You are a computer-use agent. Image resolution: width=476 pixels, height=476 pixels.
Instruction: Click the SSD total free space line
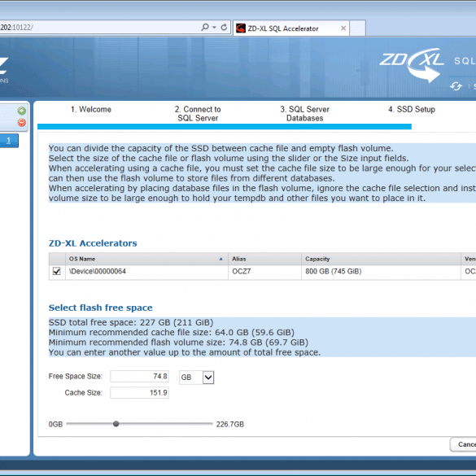click(131, 322)
